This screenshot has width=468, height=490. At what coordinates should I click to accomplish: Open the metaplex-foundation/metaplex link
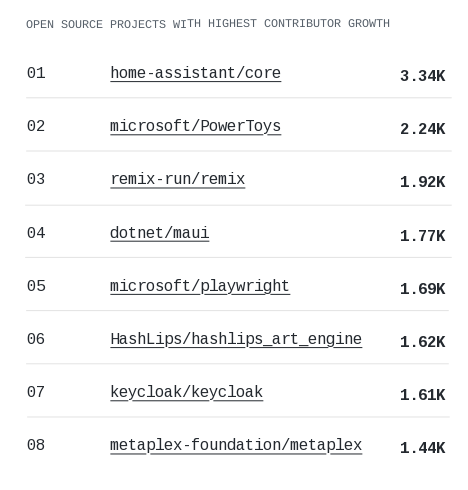[236, 446]
